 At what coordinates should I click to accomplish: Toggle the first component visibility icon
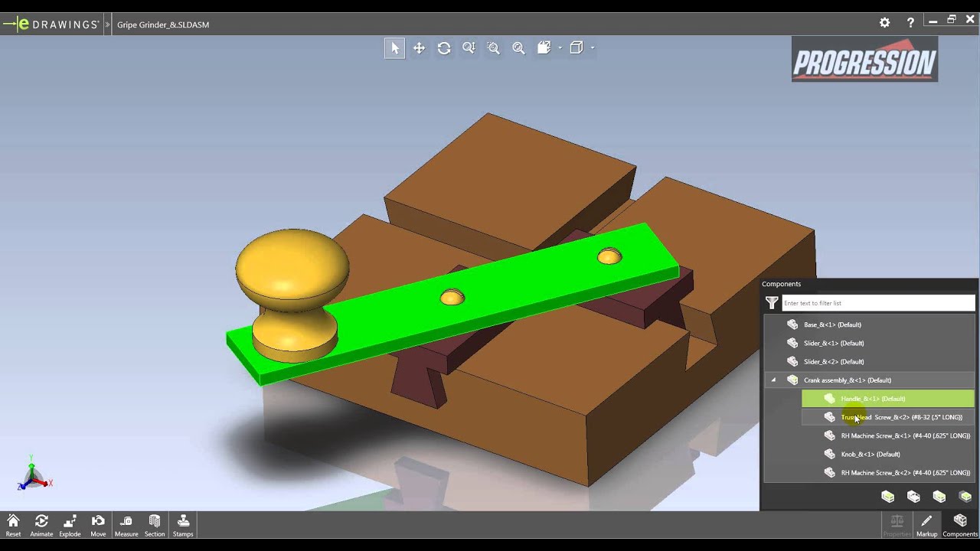[x=887, y=497]
